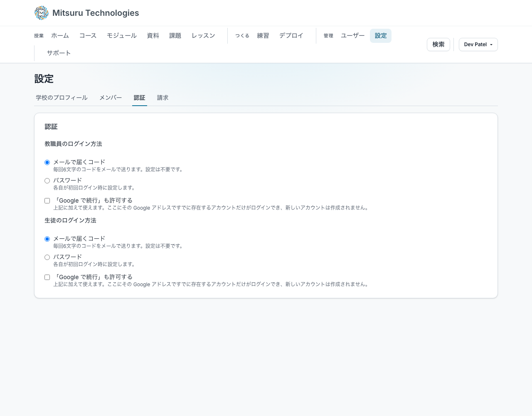Navigate to コース
The height and width of the screenshot is (416, 532).
88,36
